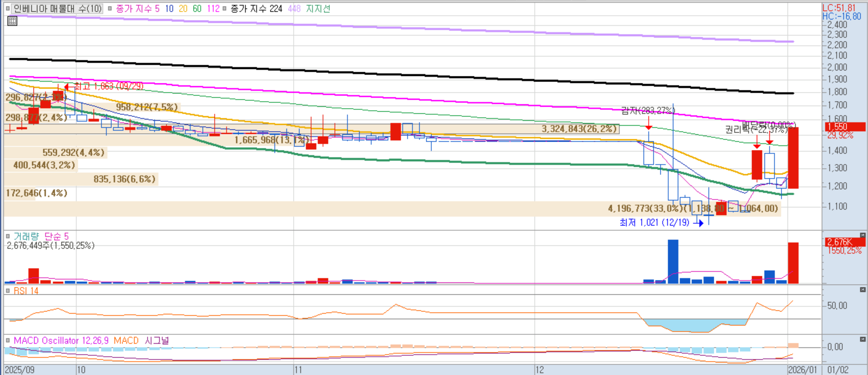The width and height of the screenshot is (868, 375).
Task: Click the green 60 moving average period
Action: click(197, 8)
